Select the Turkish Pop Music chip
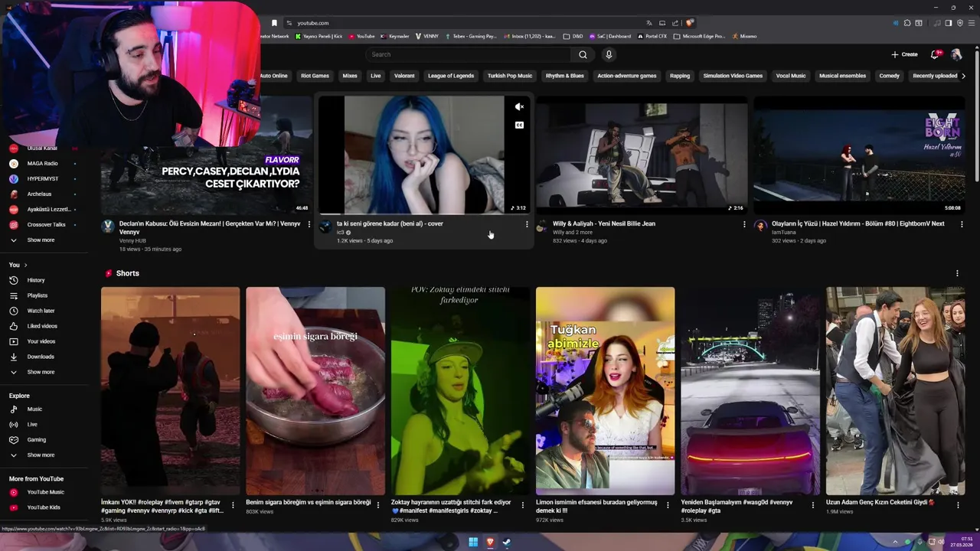Screen dimensions: 980x551 (x=510, y=76)
